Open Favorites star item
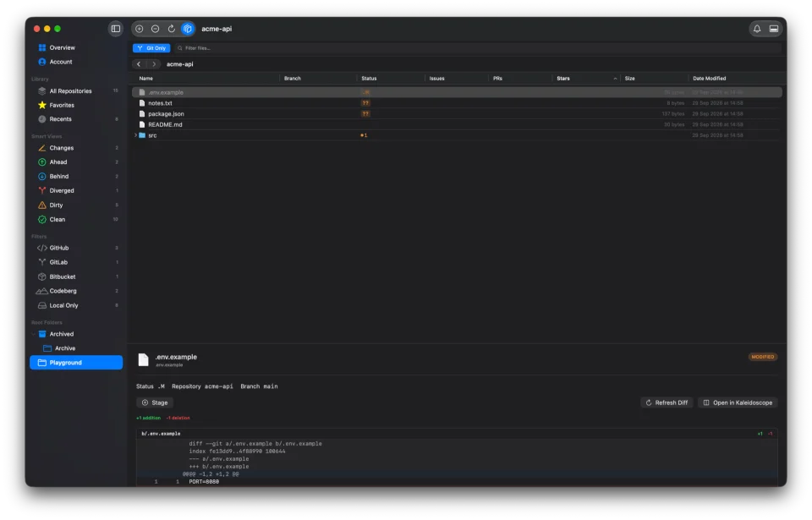The height and width of the screenshot is (520, 812). (x=75, y=105)
